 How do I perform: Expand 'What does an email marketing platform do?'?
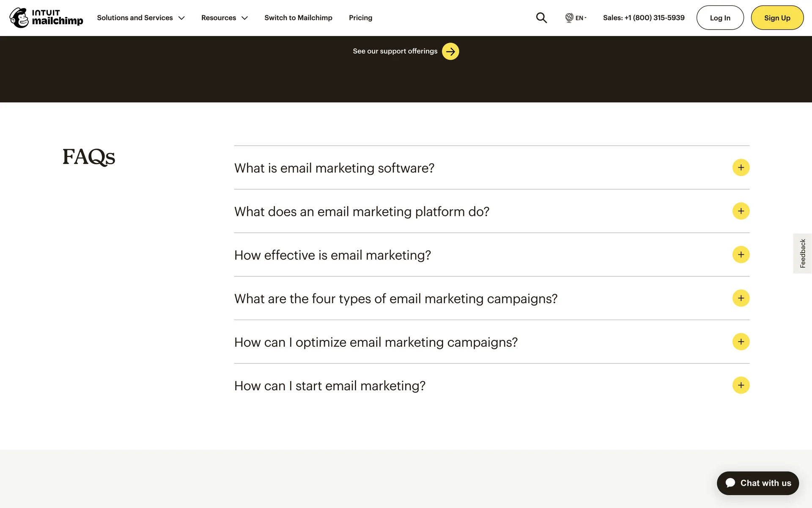[362, 212]
